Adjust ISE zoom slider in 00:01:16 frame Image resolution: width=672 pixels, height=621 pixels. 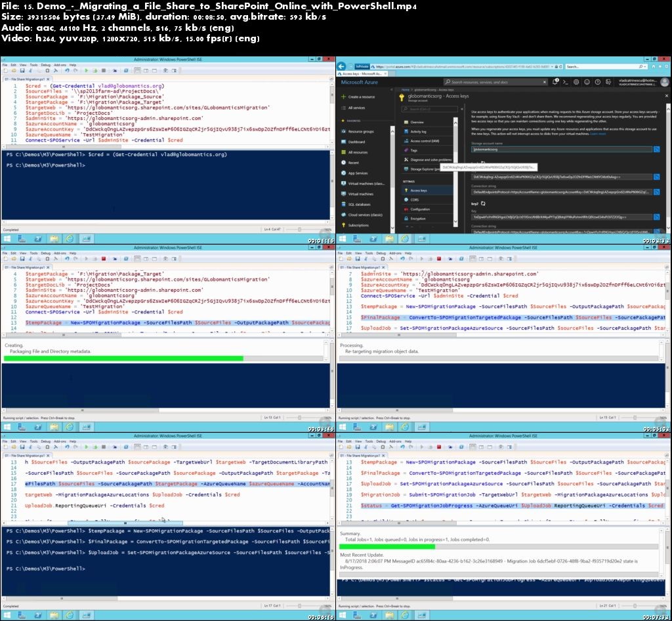299,230
